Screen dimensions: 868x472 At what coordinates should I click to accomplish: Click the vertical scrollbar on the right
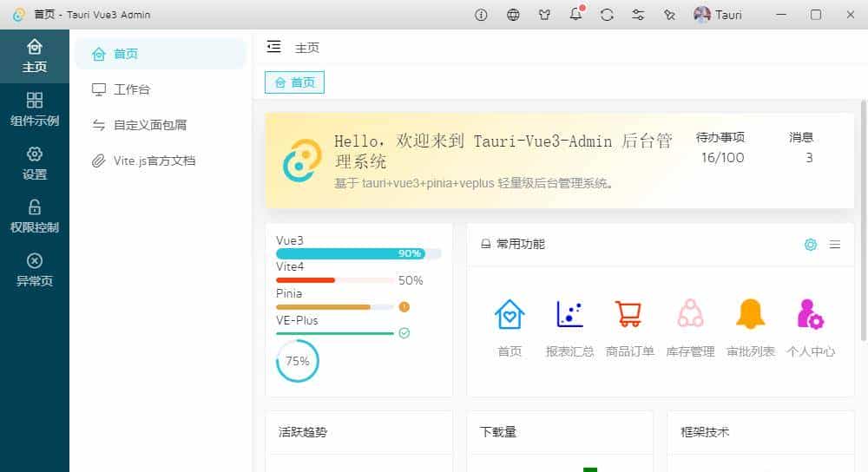click(x=864, y=220)
